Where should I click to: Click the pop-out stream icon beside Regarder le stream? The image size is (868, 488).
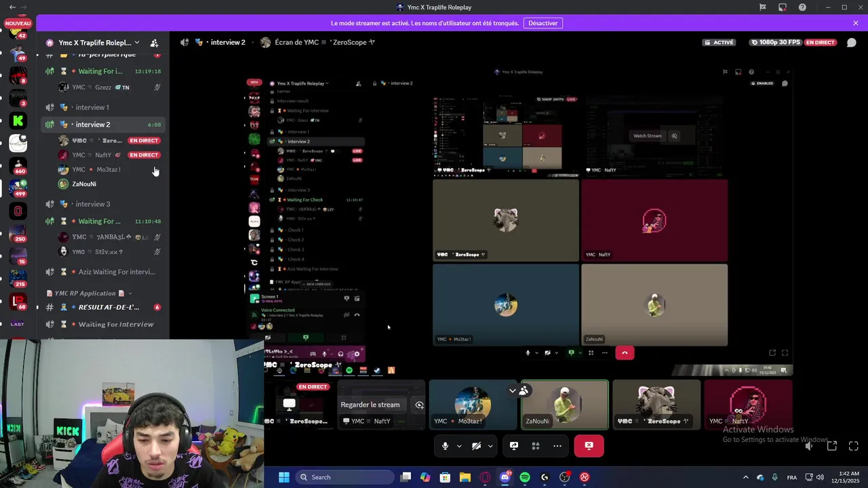pos(419,405)
